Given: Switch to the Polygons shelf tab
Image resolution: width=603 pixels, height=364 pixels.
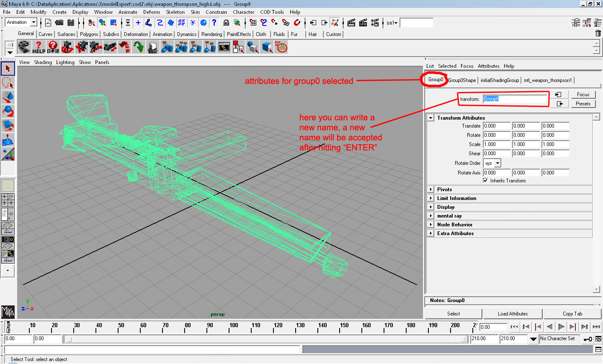Looking at the screenshot, I should [x=89, y=34].
